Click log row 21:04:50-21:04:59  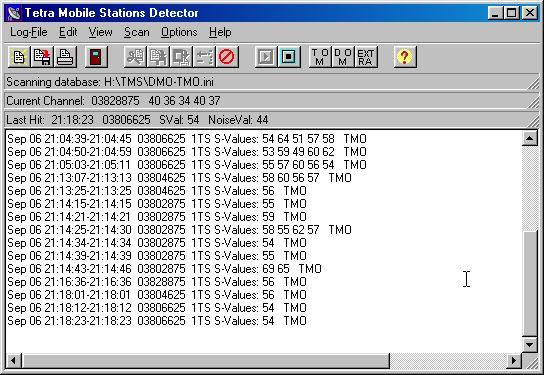point(187,152)
